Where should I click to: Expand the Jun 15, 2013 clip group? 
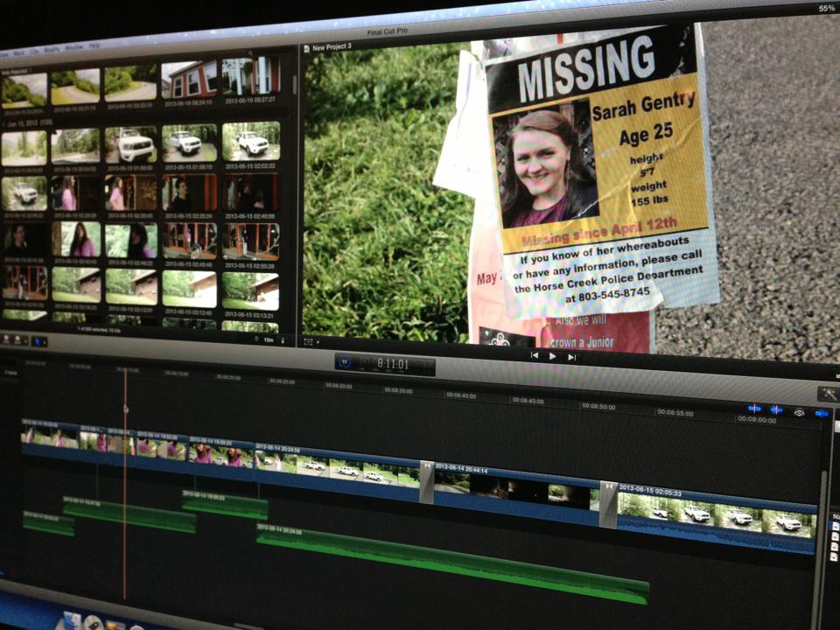click(3, 125)
